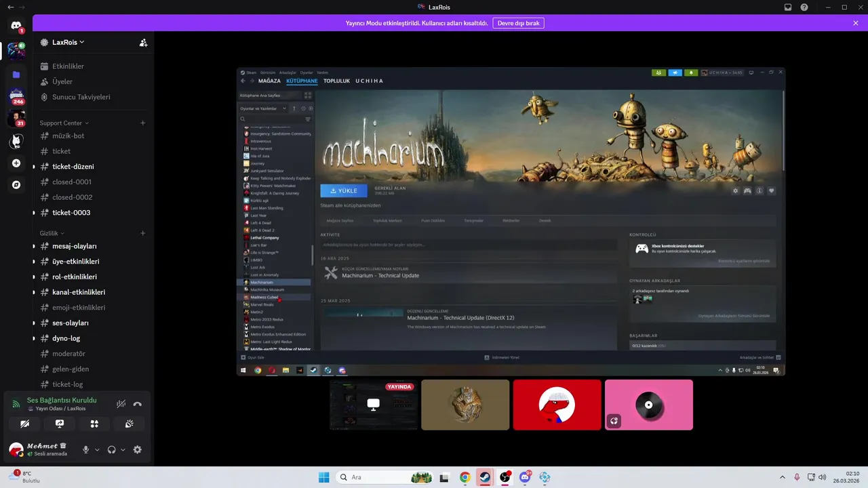Click controller icon in streamed Steam page
868x488 pixels.
click(747, 191)
